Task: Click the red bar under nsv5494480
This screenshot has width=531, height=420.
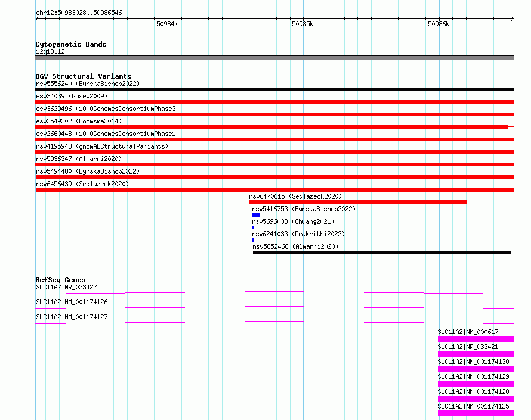Action: pos(274,177)
